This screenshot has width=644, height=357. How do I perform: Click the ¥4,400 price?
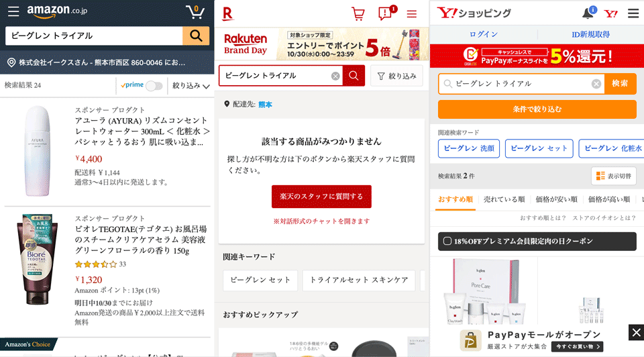[89, 159]
